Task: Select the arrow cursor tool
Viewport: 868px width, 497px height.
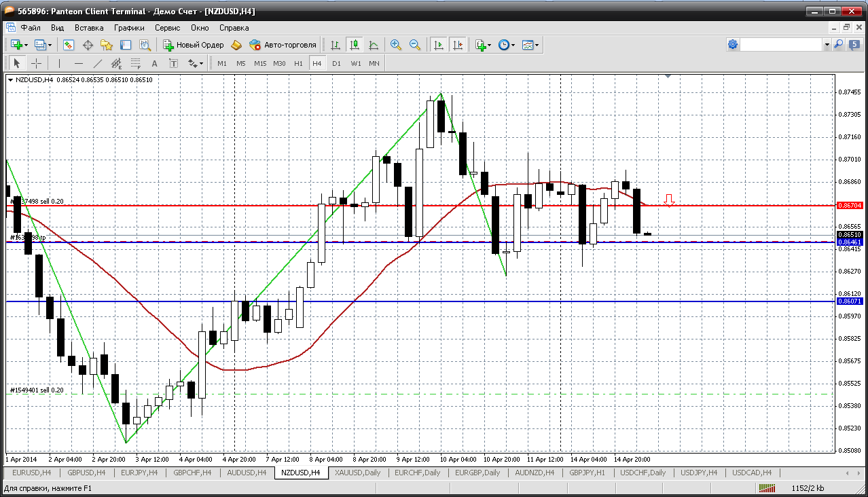Action: (x=18, y=63)
